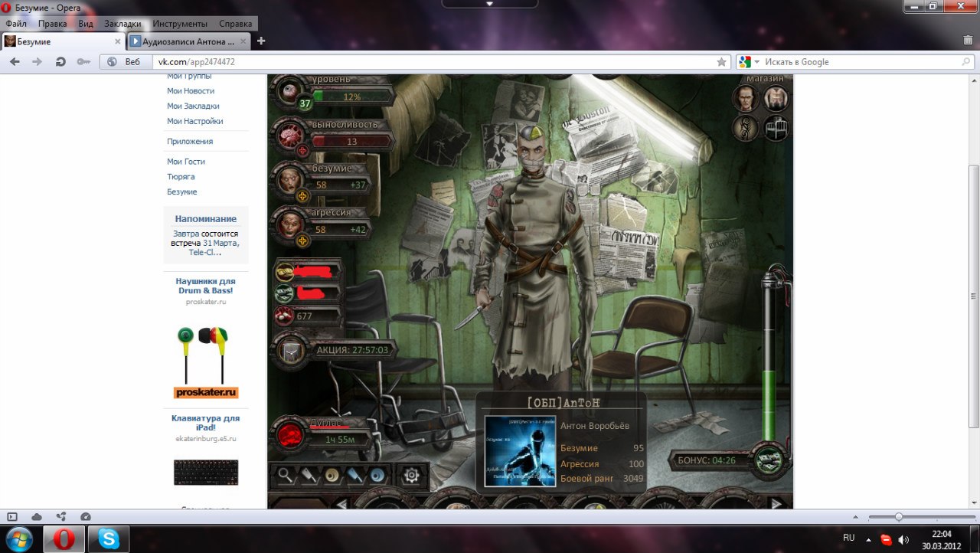Increase Безумие with its plus button

(302, 195)
